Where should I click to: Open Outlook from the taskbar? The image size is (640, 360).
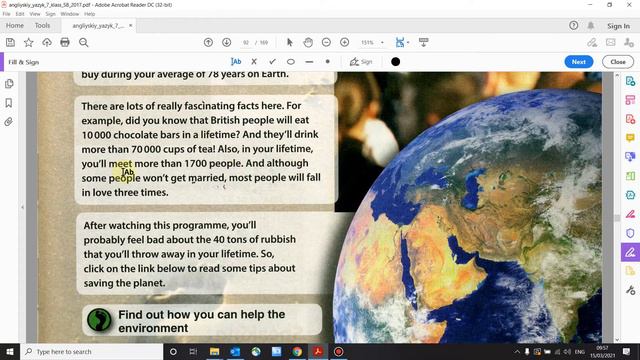[x=235, y=351]
